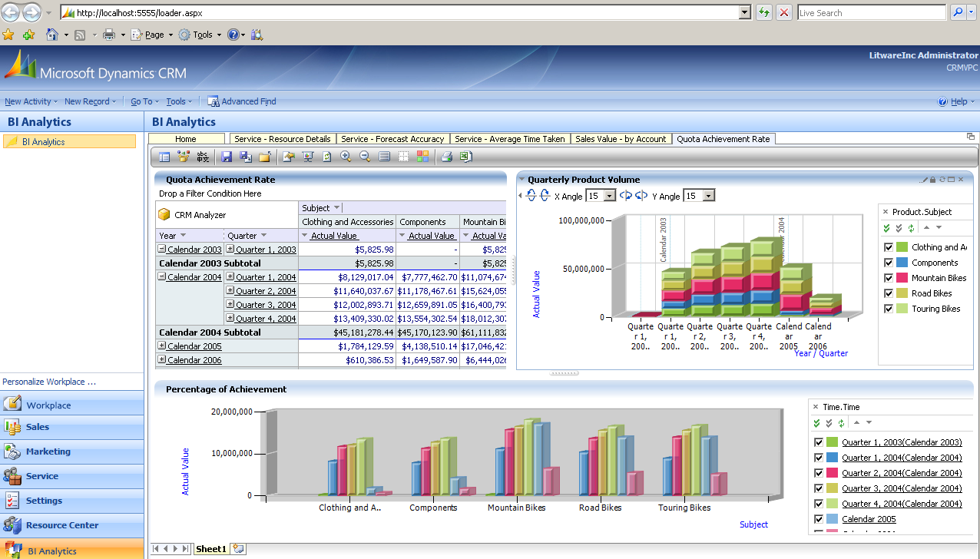This screenshot has width=980, height=559.
Task: Open the Subject column dropdown arrow
Action: [x=336, y=208]
